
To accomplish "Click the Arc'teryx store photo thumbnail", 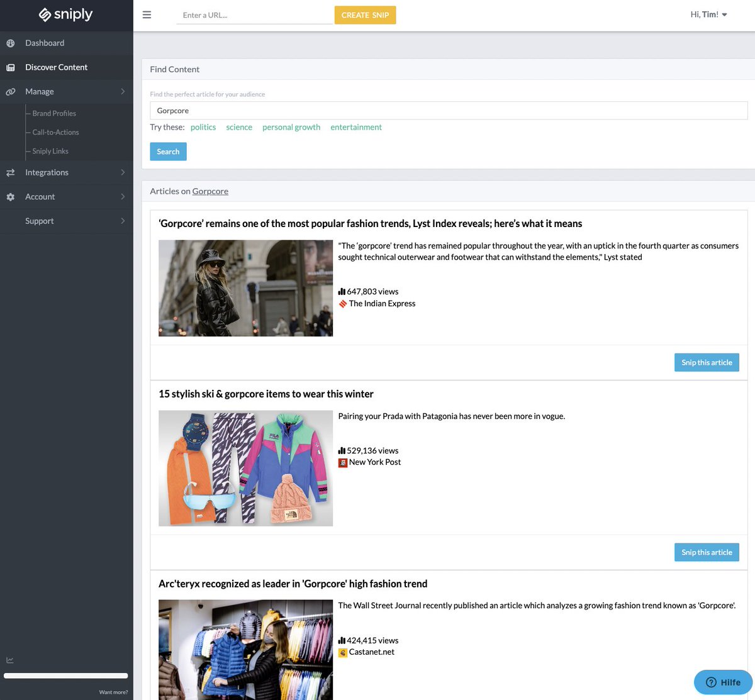I will [x=245, y=650].
